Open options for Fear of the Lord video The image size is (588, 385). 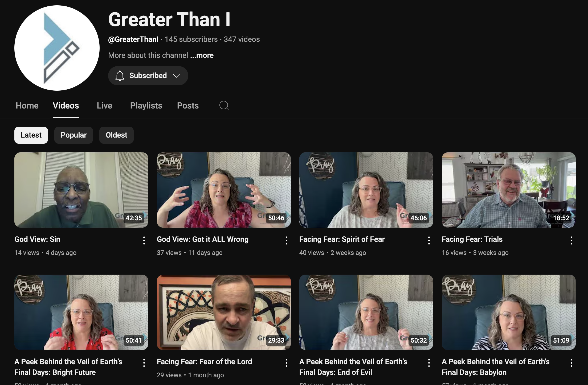coord(286,363)
